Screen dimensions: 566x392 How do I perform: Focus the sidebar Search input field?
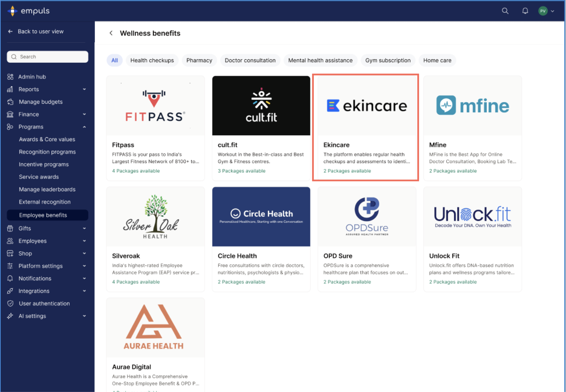47,57
